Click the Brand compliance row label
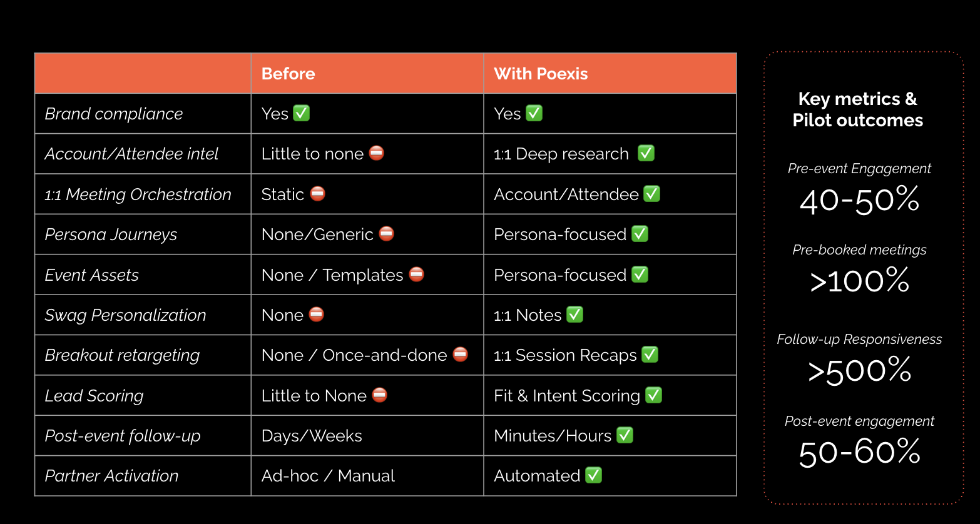The image size is (980, 524). tap(114, 114)
